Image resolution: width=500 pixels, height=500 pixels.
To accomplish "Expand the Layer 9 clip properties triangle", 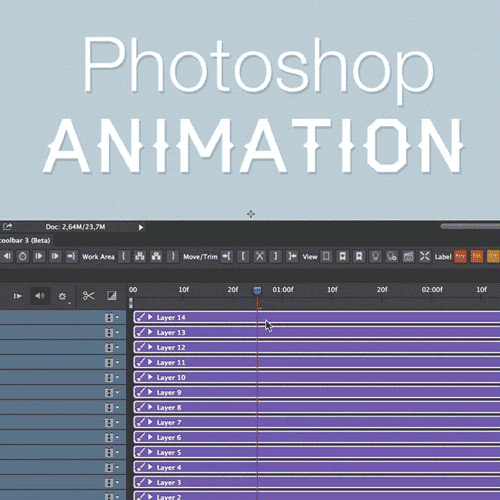I will (x=150, y=392).
